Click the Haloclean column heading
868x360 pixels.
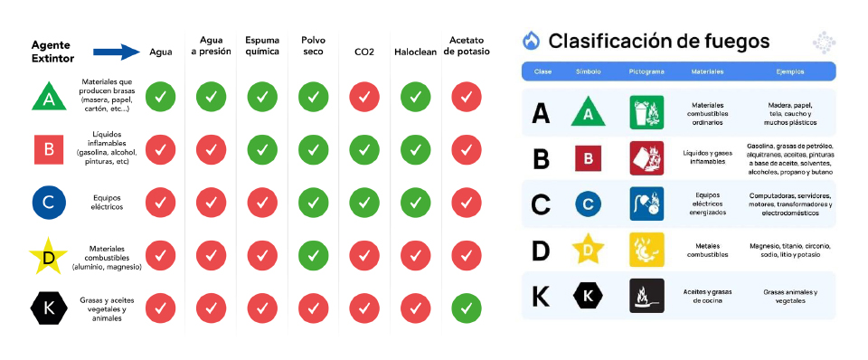pos(415,52)
